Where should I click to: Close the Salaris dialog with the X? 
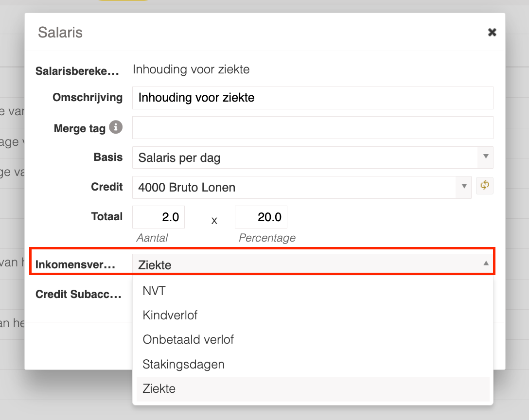click(492, 32)
